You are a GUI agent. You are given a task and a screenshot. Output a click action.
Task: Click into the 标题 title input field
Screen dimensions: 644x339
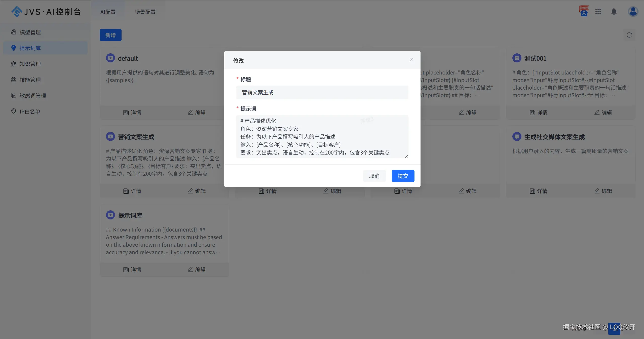pyautogui.click(x=322, y=92)
